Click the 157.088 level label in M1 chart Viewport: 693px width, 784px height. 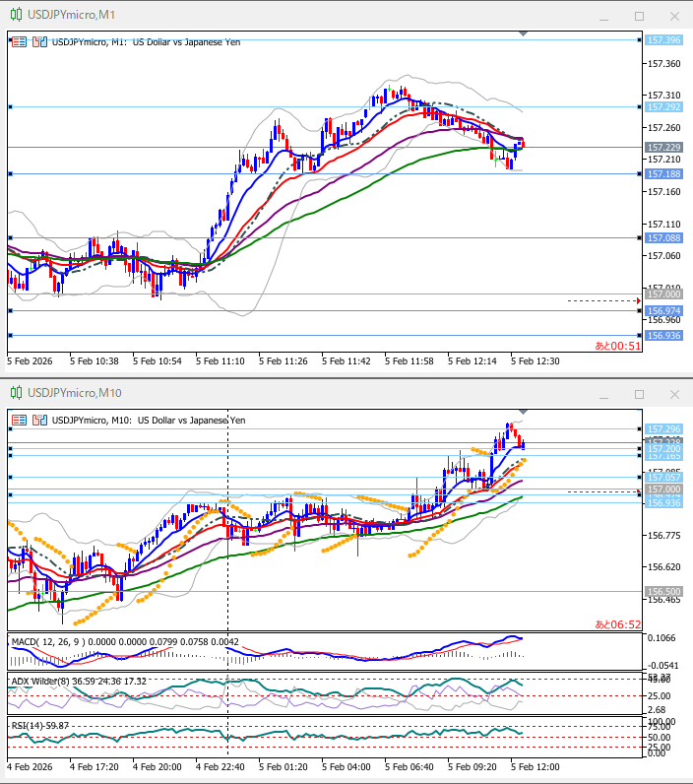pyautogui.click(x=663, y=237)
